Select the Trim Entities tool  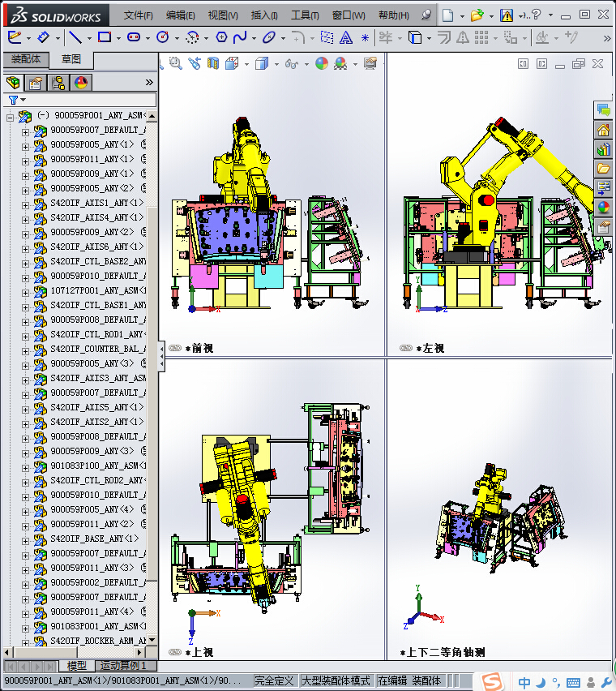click(x=386, y=37)
